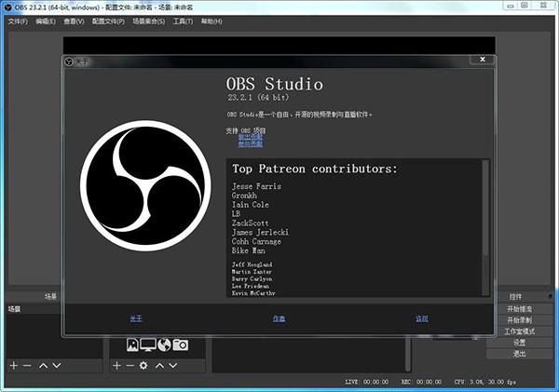Click the large OBS logo in About dialog
This screenshot has height=392, width=559.
coord(145,185)
